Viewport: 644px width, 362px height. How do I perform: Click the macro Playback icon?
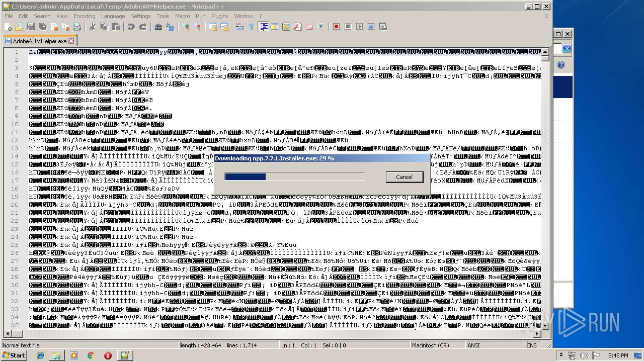[x=360, y=27]
